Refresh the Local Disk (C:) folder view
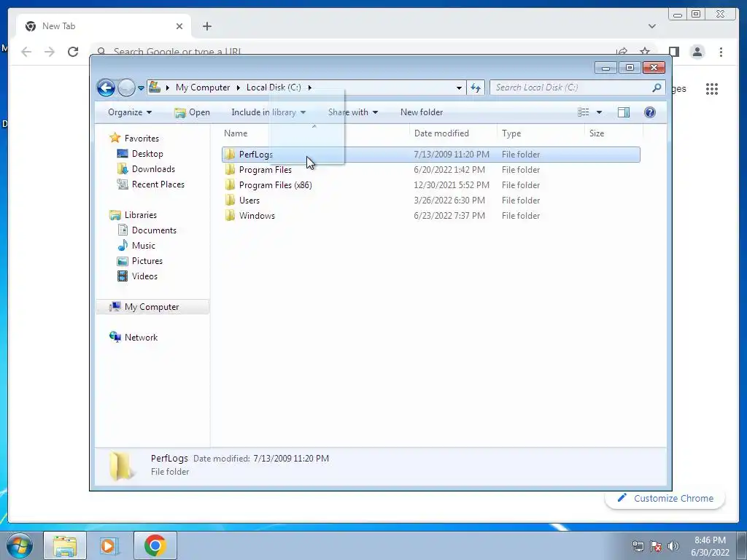This screenshot has height=560, width=747. tap(476, 87)
